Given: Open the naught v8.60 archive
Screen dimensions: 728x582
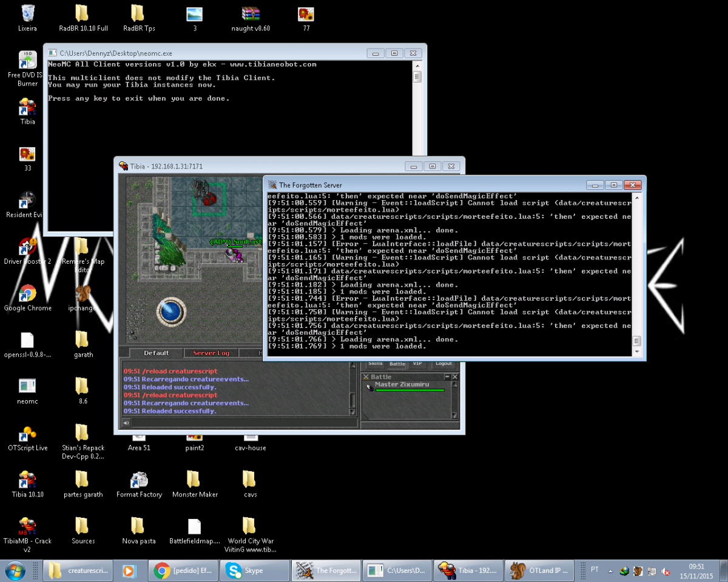Looking at the screenshot, I should [x=251, y=18].
